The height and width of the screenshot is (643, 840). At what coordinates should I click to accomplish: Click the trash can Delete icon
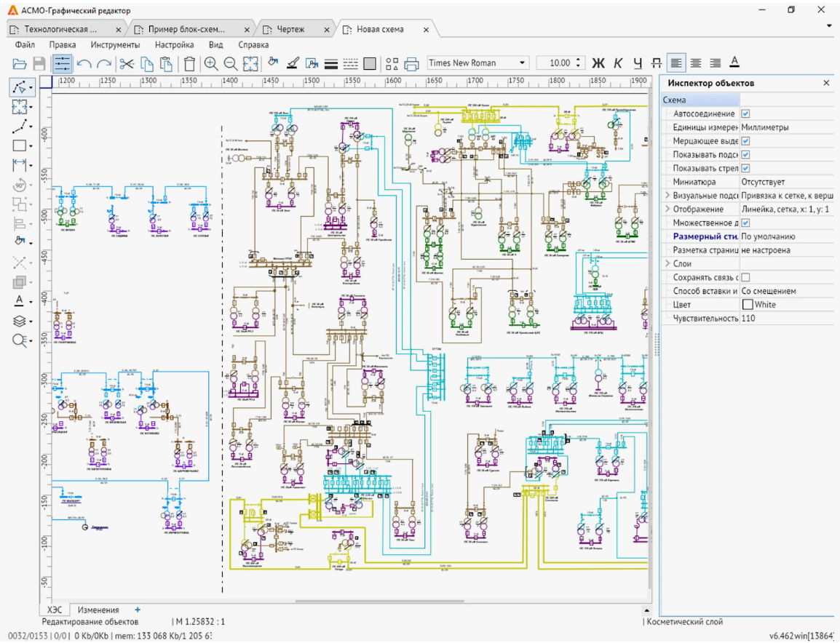coord(189,63)
